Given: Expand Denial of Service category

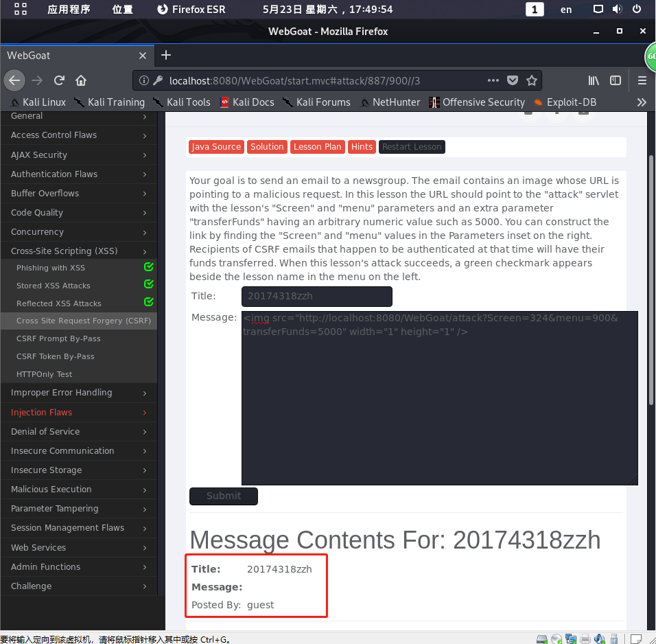Looking at the screenshot, I should (79, 432).
